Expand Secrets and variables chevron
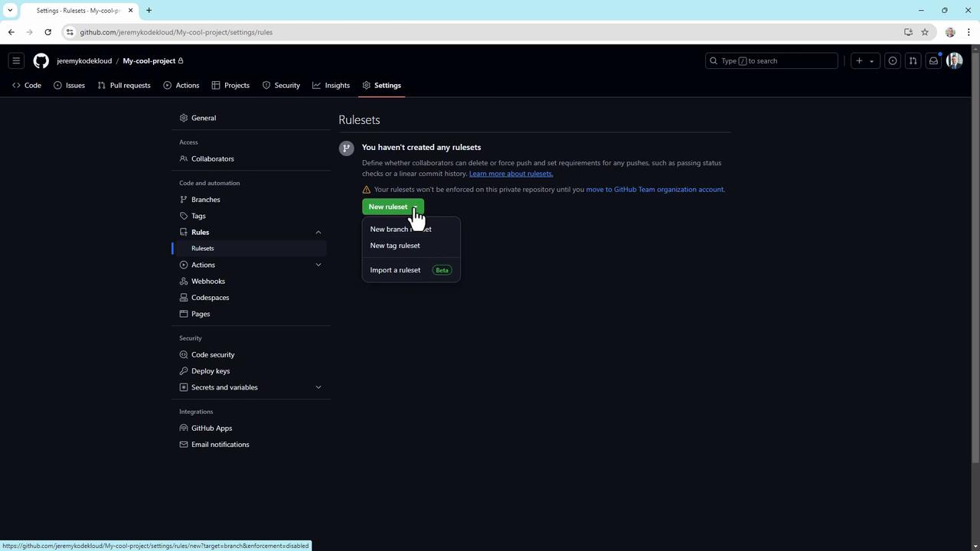980x551 pixels. point(318,387)
